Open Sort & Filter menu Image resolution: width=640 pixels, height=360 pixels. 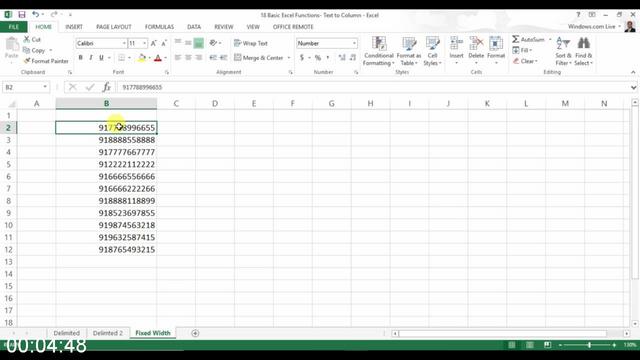tap(563, 51)
